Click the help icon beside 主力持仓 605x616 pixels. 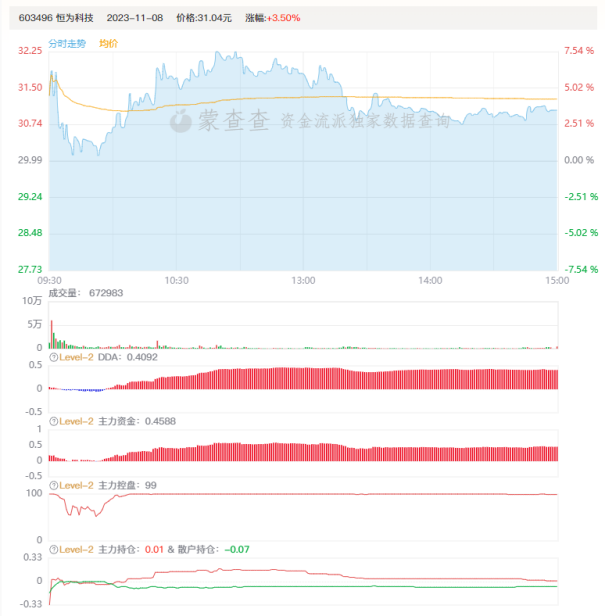53,550
